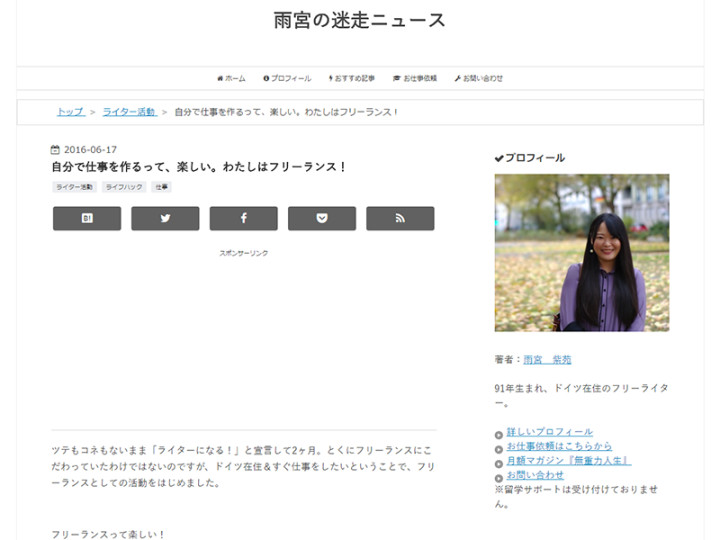720x540 pixels.
Task: Click the article headline 自分で仕事を作るって、楽しい
Action: pos(198,167)
